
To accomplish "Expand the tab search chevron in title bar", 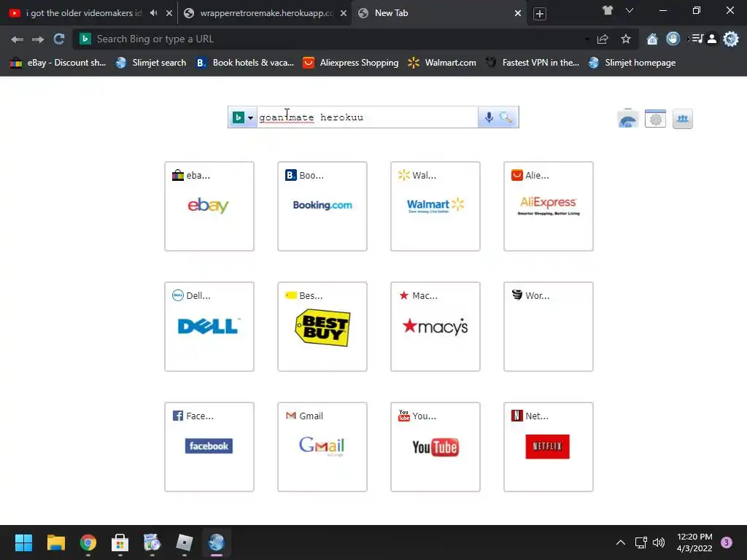I will 630,10.
